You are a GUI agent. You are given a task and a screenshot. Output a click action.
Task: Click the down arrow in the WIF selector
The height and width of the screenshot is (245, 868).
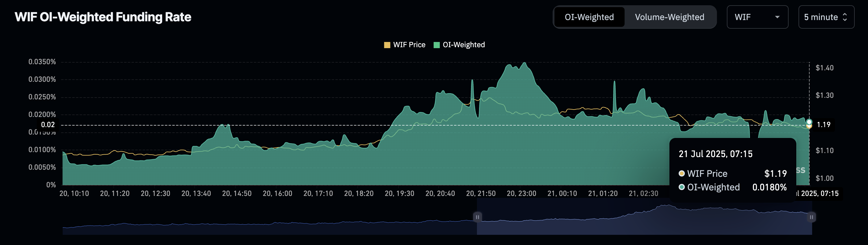tap(777, 17)
